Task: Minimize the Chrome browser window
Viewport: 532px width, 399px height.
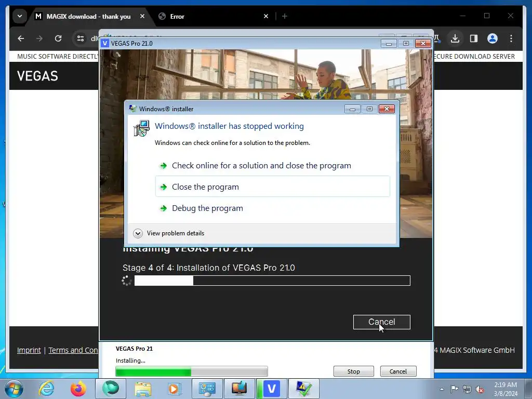Action: (462, 16)
